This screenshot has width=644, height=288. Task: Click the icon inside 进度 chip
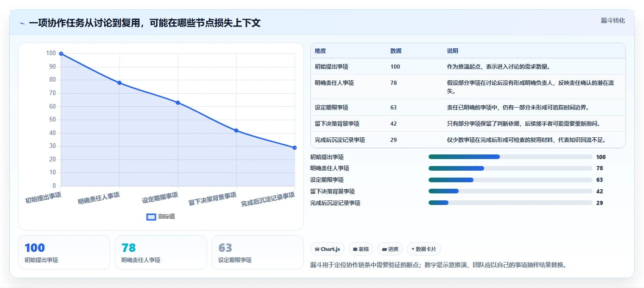pyautogui.click(x=384, y=249)
